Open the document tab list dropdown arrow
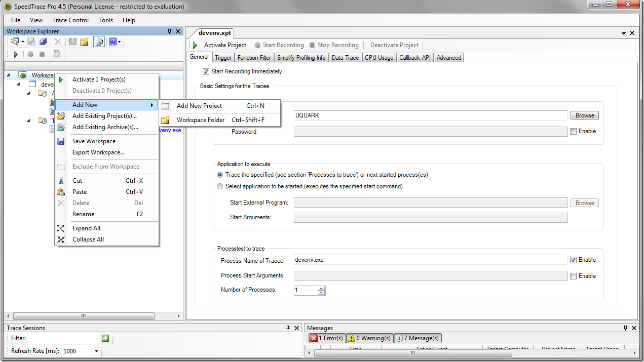Image resolution: width=644 pixels, height=362 pixels. click(x=624, y=33)
